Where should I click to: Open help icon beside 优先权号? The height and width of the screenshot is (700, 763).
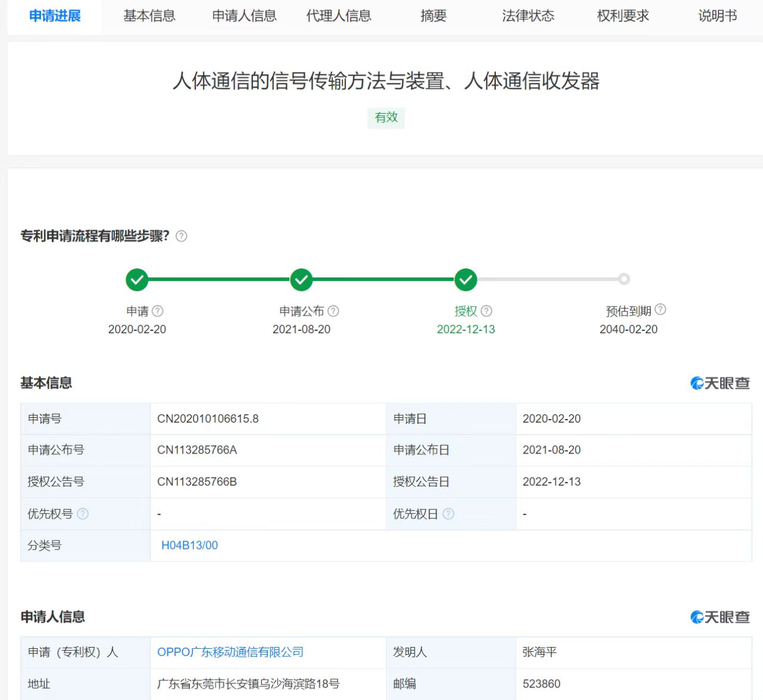point(83,514)
